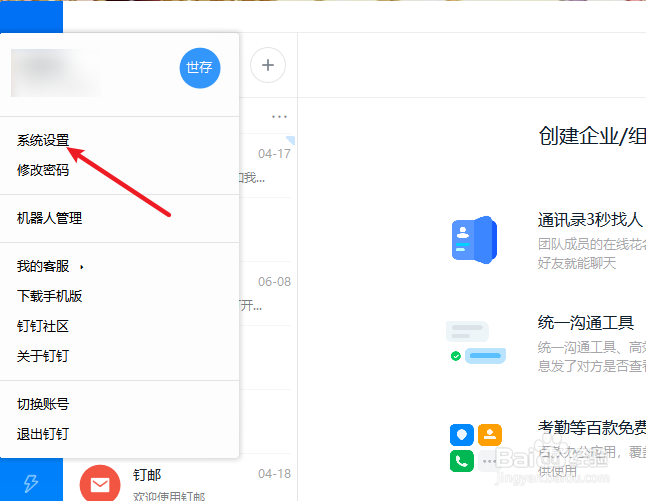Select 修改密码 menu entry
646x501 pixels.
(43, 170)
